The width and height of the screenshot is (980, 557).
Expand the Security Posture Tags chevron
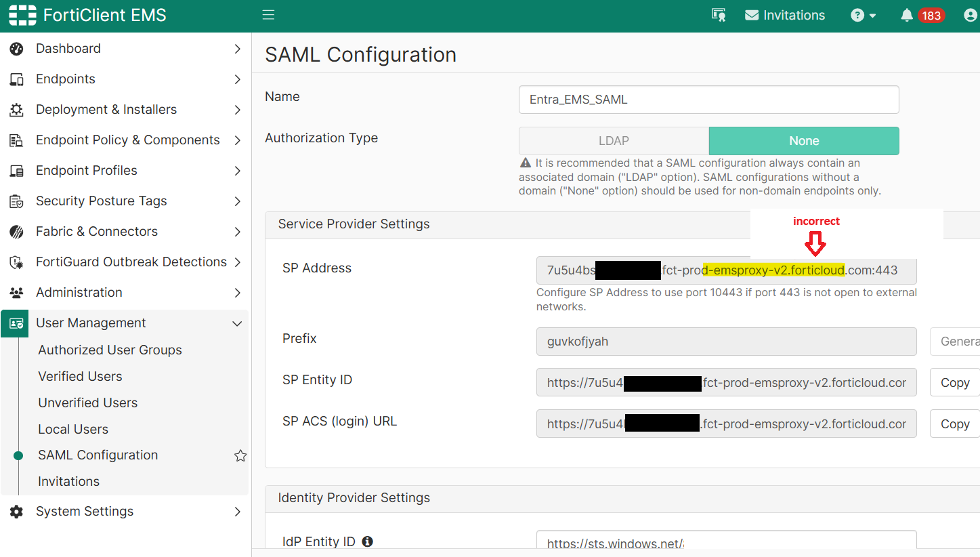237,201
